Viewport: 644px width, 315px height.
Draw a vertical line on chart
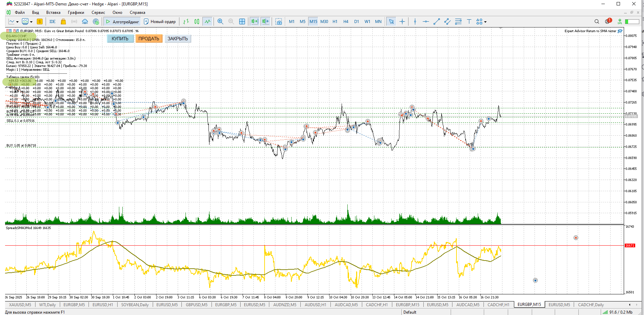pos(415,22)
